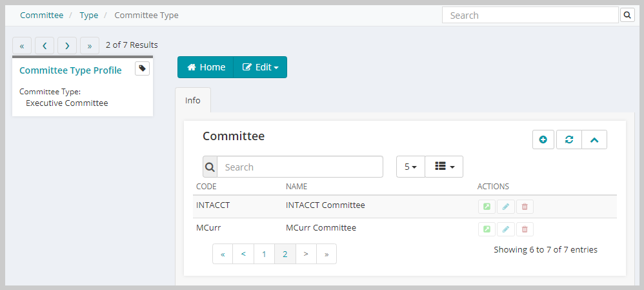Viewport: 644px width, 290px height.
Task: Click the tag icon on Committee Type Profile
Action: click(142, 68)
